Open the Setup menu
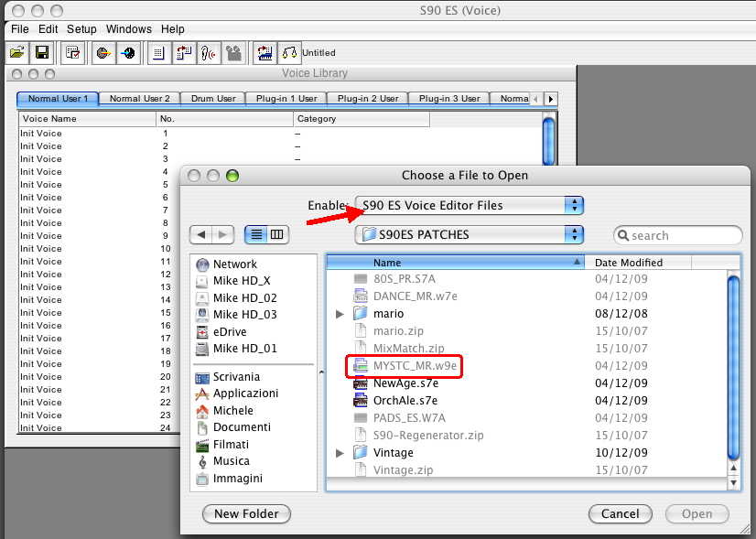 [81, 29]
